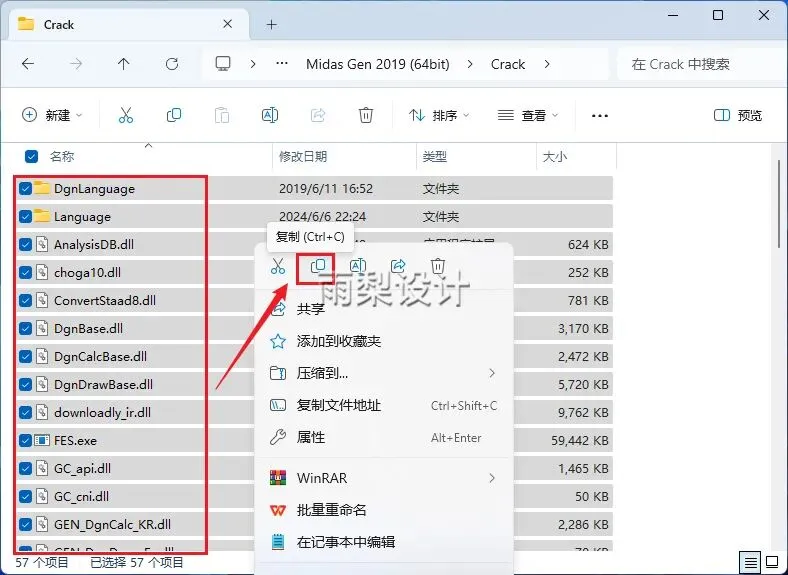Open a new tab with plus button
The image size is (788, 575).
272,24
